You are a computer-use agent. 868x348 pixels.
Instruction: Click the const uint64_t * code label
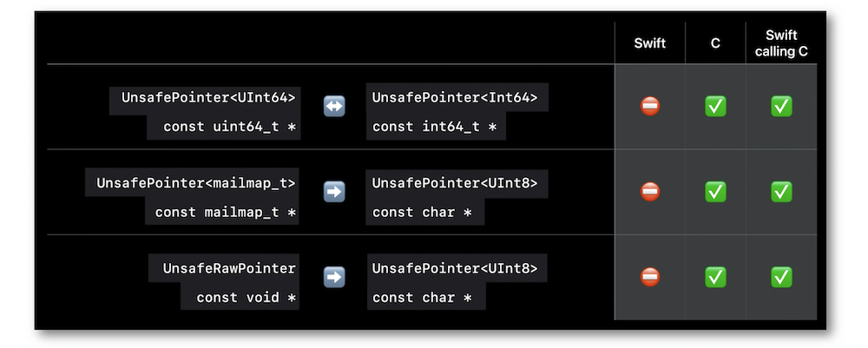pyautogui.click(x=230, y=128)
